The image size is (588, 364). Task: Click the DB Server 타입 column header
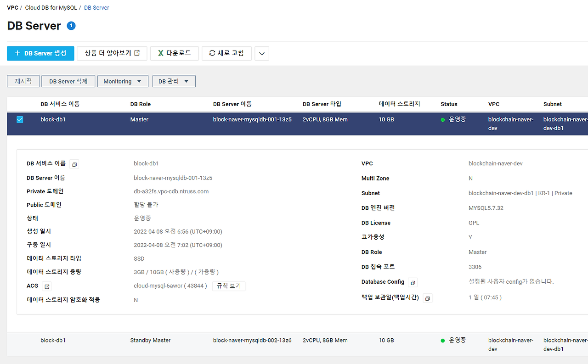point(322,104)
